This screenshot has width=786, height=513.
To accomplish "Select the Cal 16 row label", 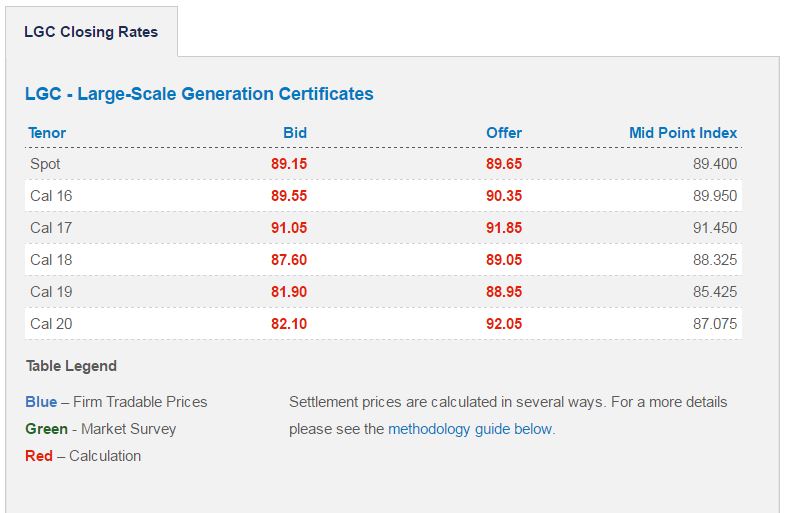I will point(51,196).
